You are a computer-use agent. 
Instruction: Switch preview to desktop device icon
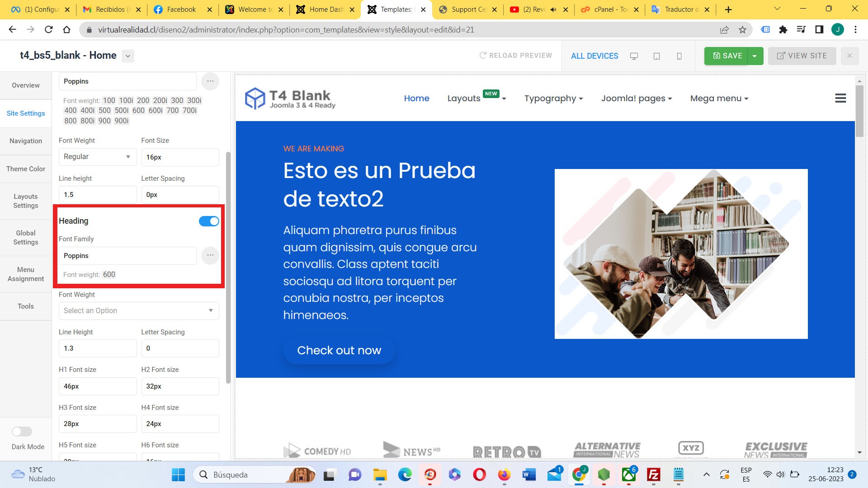point(634,56)
